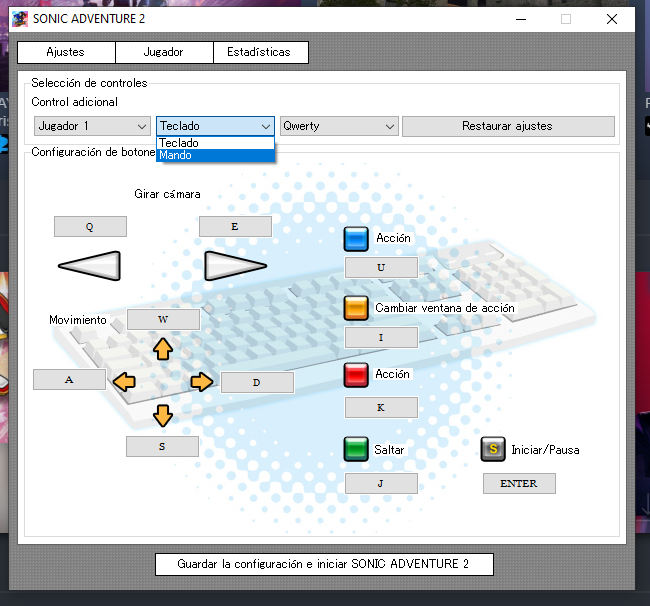650x606 pixels.
Task: Select Mando in the dropdown list
Action: coord(215,155)
